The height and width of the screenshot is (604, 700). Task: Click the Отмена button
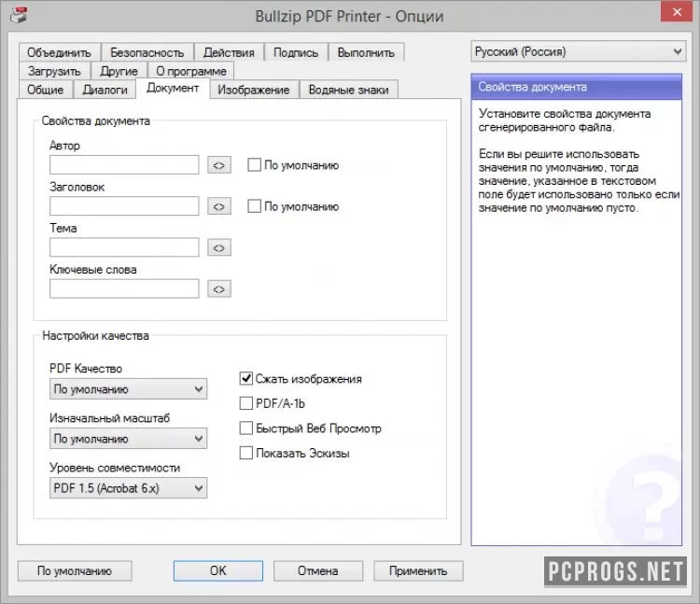pos(318,571)
